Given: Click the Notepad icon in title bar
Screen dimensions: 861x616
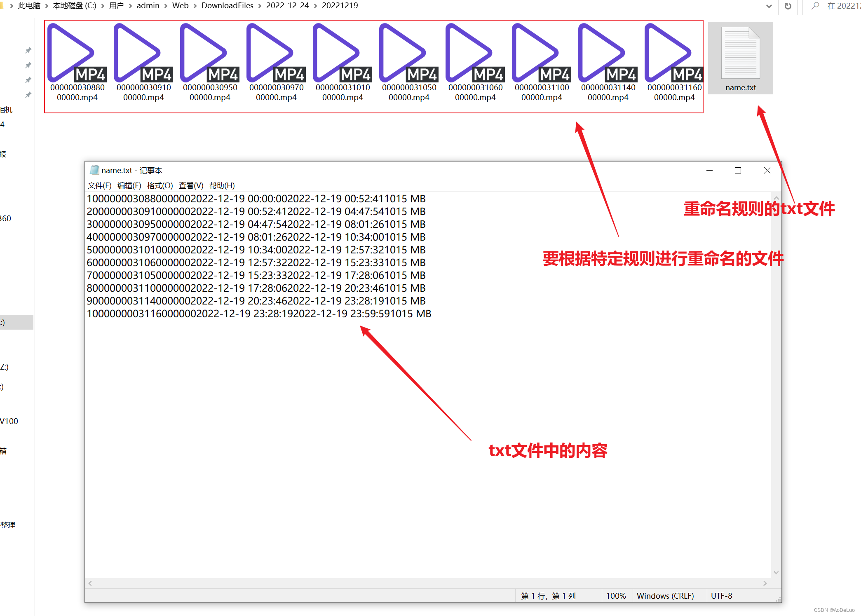Looking at the screenshot, I should pyautogui.click(x=94, y=170).
